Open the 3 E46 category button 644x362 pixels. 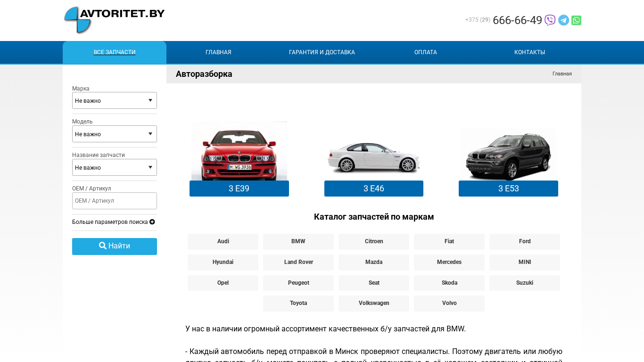(374, 189)
